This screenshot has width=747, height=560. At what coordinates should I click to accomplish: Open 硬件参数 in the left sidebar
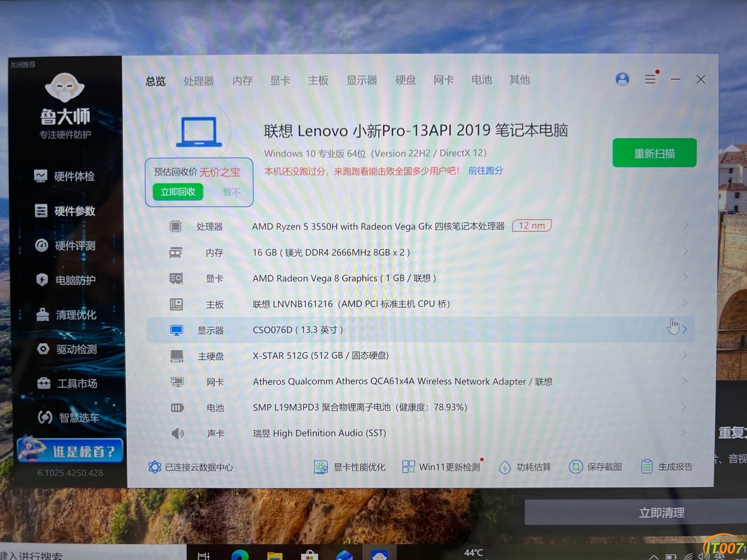coord(65,211)
